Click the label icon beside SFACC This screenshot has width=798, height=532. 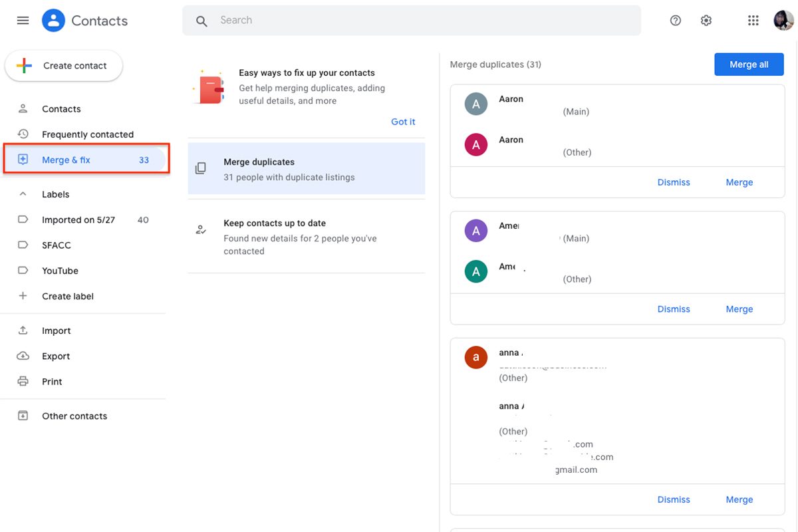(23, 245)
